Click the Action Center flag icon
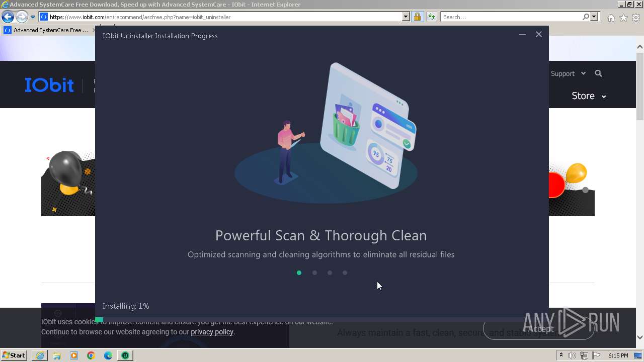This screenshot has height=362, width=644. pos(596,355)
